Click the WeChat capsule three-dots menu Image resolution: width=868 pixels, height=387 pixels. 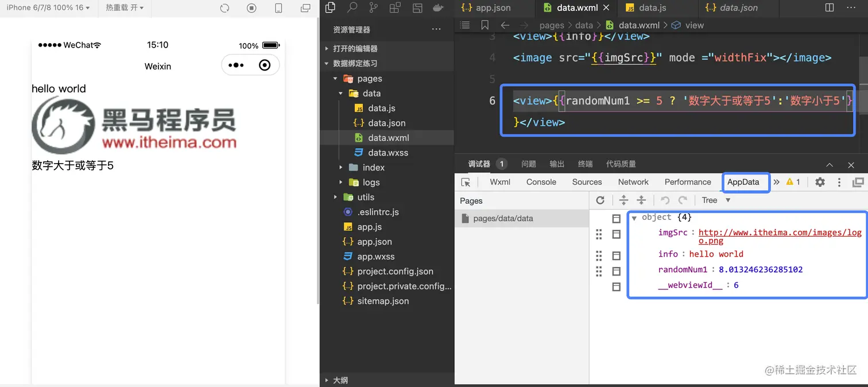coord(236,65)
